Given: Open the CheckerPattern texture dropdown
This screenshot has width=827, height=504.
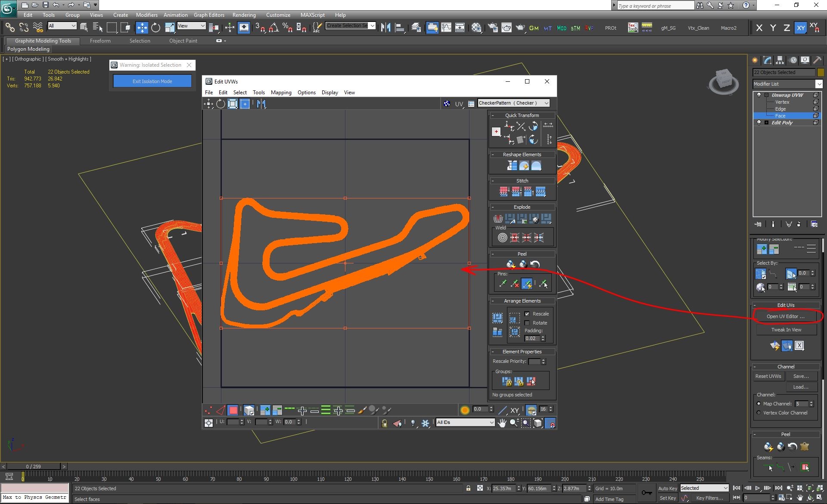Looking at the screenshot, I should 513,103.
